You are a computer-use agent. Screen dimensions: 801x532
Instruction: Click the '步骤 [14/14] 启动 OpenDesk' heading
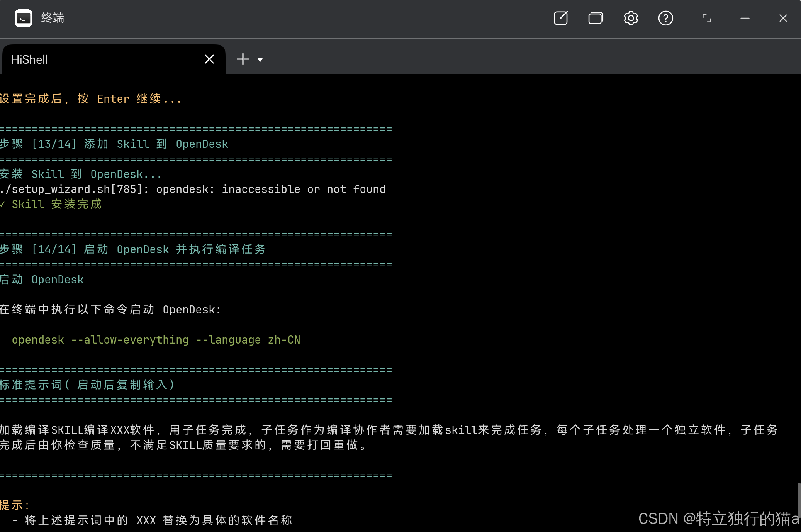(x=133, y=249)
